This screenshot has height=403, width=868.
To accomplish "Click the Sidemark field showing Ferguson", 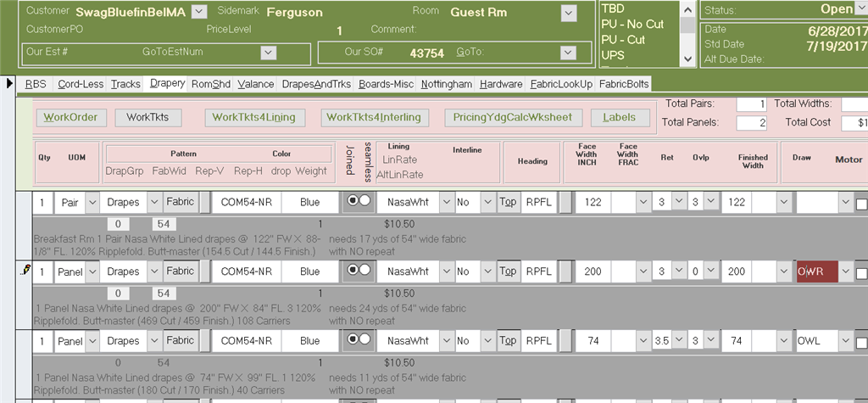I will point(293,12).
